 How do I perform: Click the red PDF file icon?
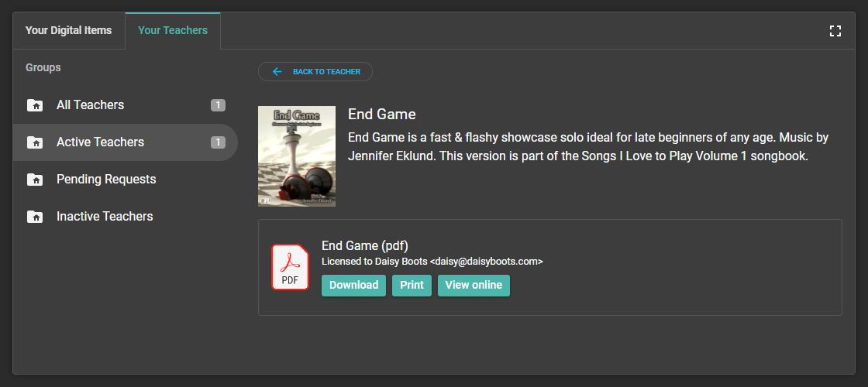(290, 267)
